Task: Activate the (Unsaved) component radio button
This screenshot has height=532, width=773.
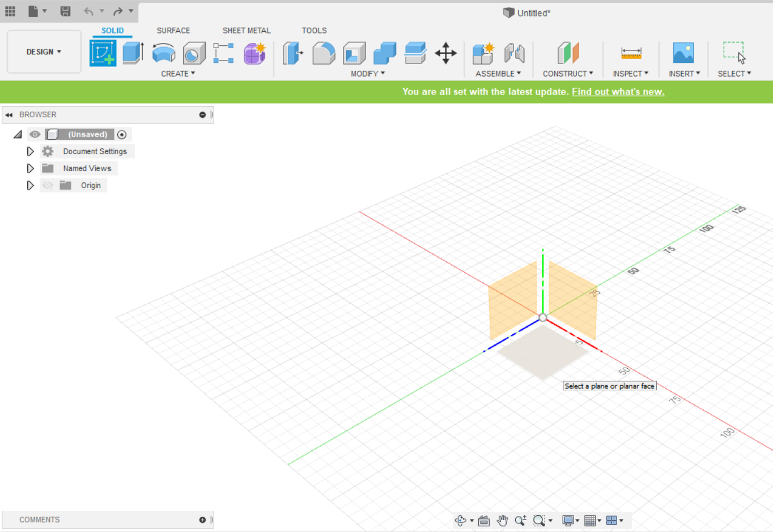Action: [122, 135]
